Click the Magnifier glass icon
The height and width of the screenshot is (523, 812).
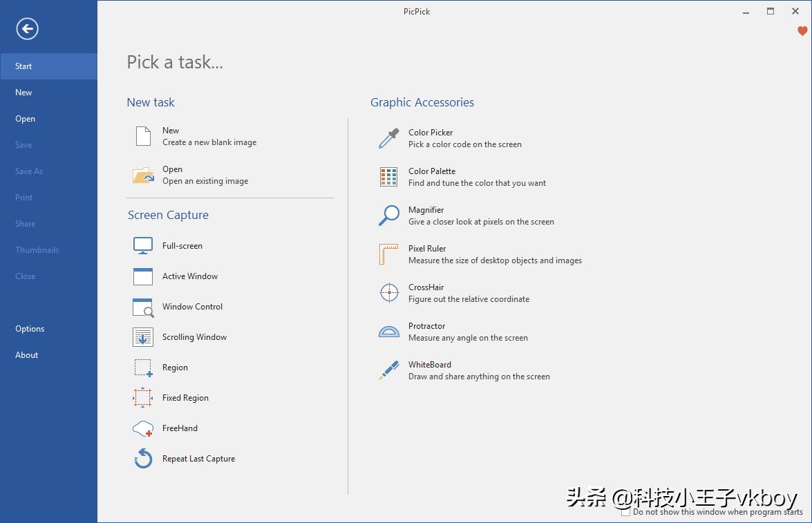[389, 216]
